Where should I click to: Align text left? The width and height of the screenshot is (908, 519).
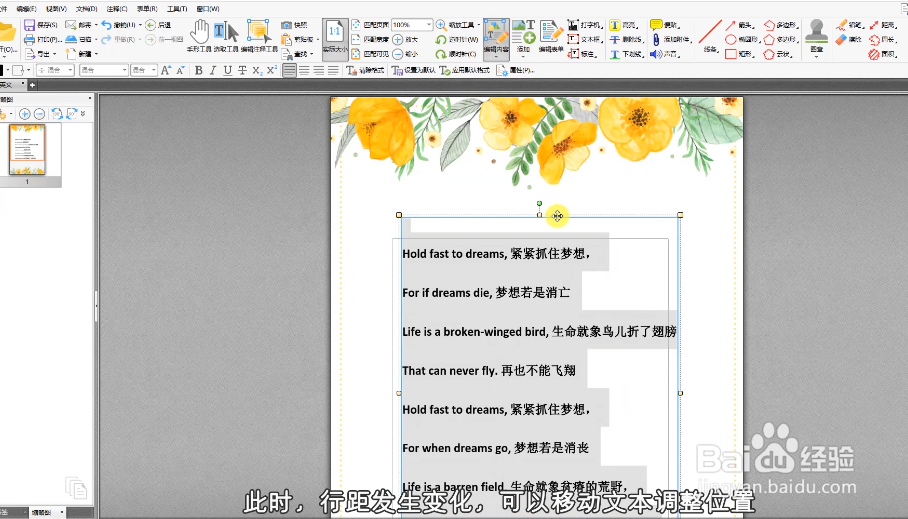[x=290, y=70]
